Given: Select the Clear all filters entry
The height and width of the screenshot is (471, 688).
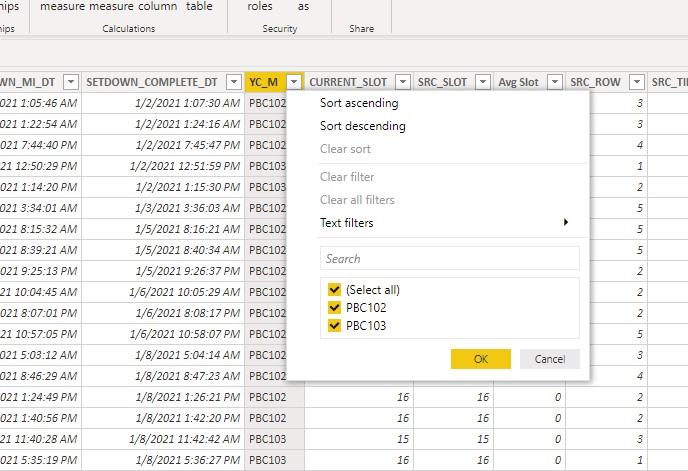Looking at the screenshot, I should coord(357,200).
